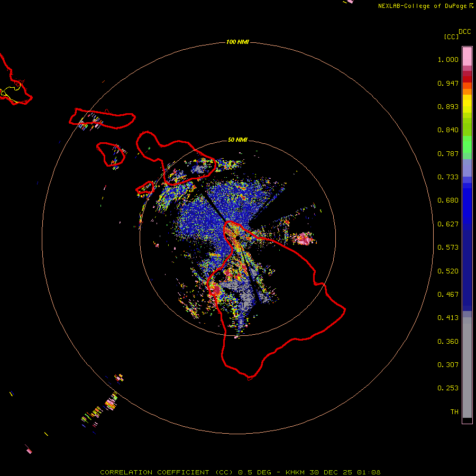The image size is (476, 476).
Task: Click the DCC label above the color bar
Action: (x=464, y=32)
